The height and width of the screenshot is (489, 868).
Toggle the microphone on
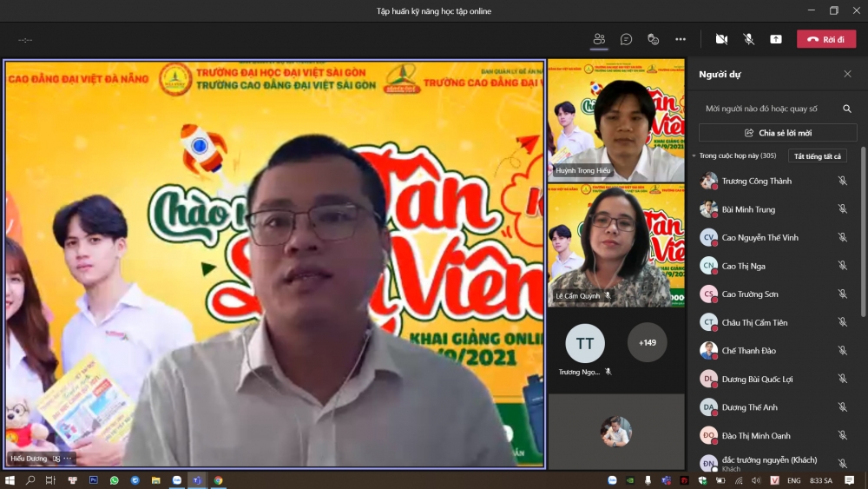tap(748, 39)
